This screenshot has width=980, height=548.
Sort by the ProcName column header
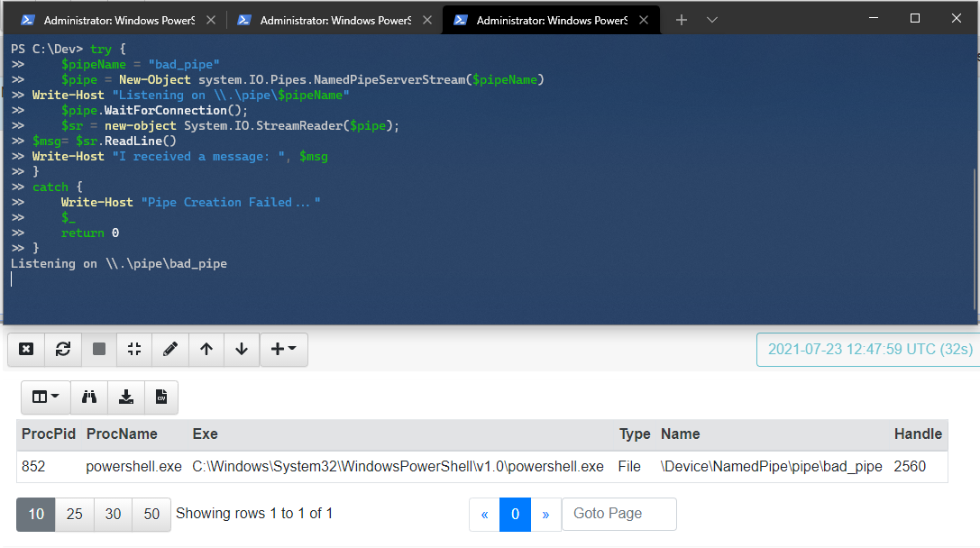click(x=122, y=434)
